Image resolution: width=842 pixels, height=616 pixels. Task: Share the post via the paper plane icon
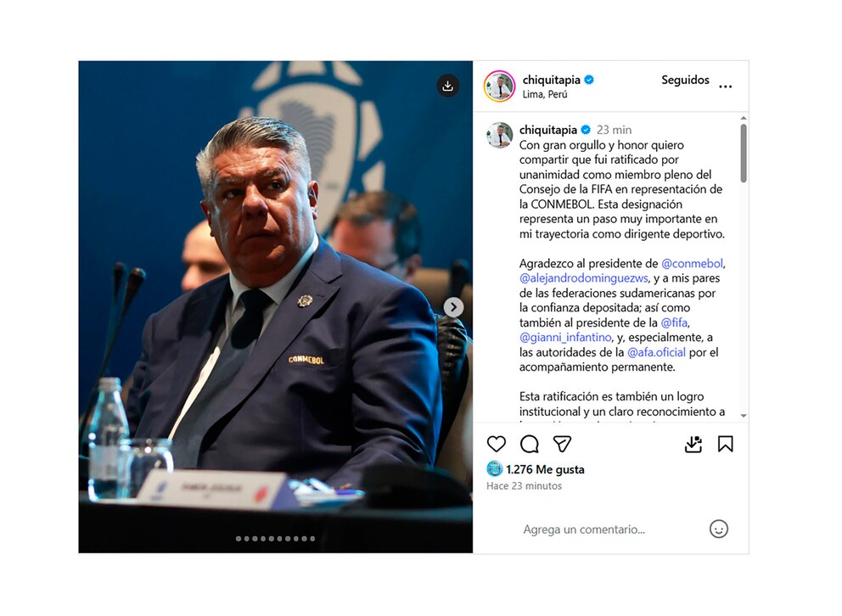click(x=562, y=444)
